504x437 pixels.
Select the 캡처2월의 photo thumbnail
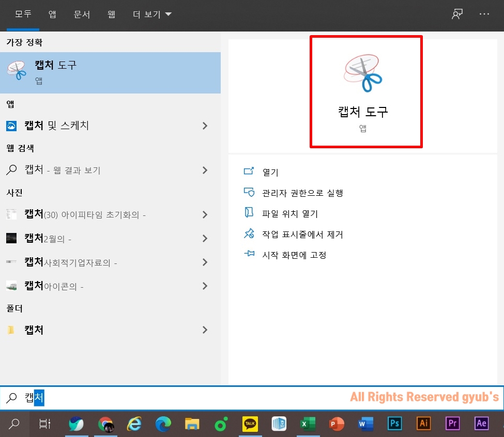coord(11,238)
